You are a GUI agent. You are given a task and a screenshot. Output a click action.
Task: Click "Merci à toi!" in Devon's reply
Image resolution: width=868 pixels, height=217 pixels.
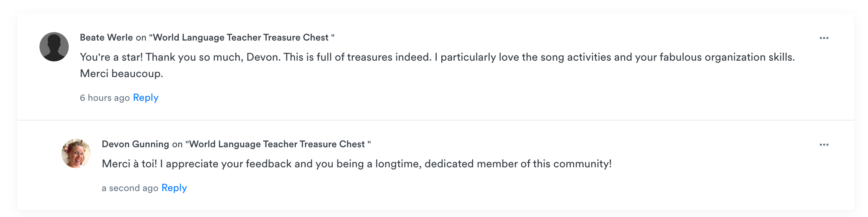click(x=129, y=164)
